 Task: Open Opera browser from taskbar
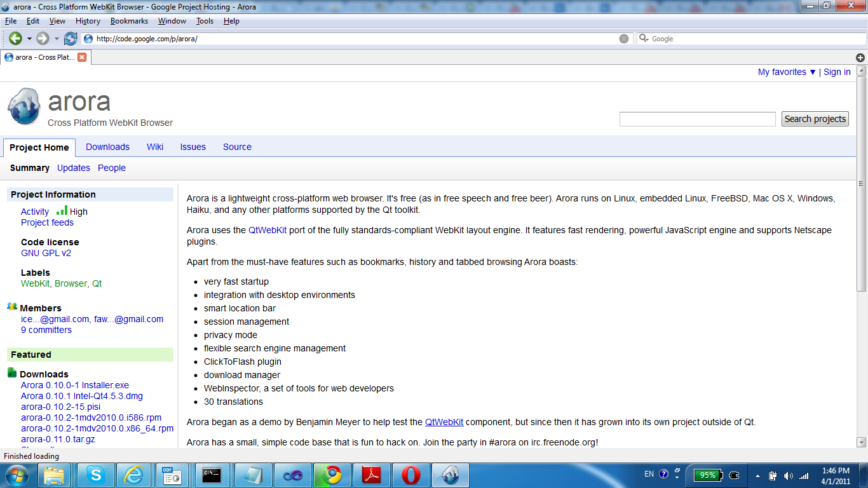410,475
